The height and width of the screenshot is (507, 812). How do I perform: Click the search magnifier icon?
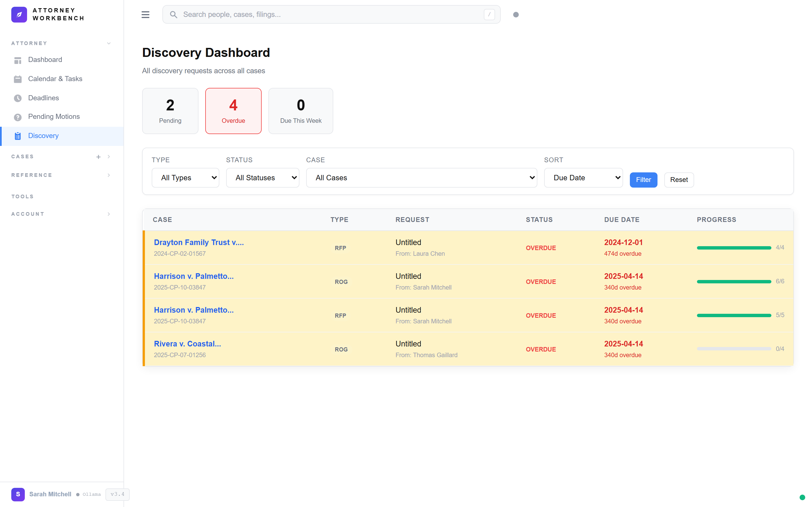tap(173, 14)
